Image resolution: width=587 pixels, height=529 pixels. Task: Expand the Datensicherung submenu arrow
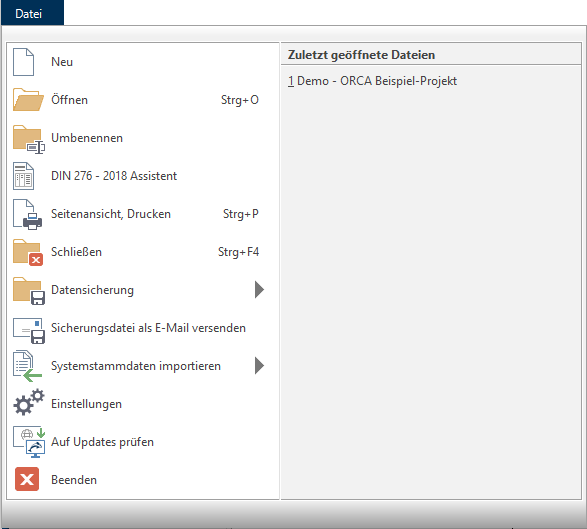pyautogui.click(x=259, y=290)
